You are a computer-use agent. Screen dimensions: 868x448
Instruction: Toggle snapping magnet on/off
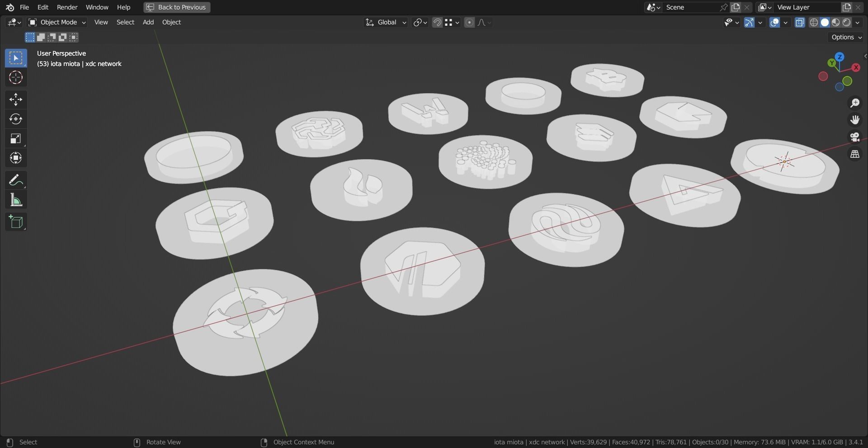(437, 22)
